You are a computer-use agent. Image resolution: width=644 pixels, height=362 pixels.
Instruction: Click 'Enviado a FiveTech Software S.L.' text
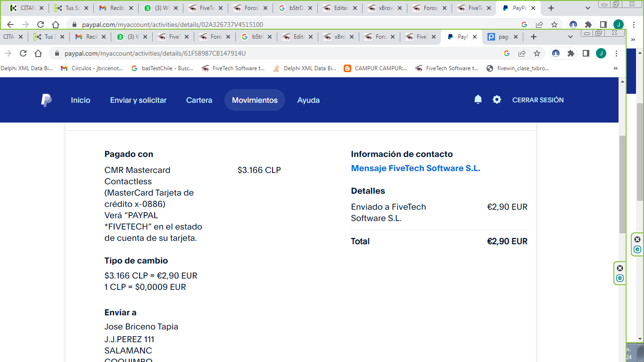(388, 213)
